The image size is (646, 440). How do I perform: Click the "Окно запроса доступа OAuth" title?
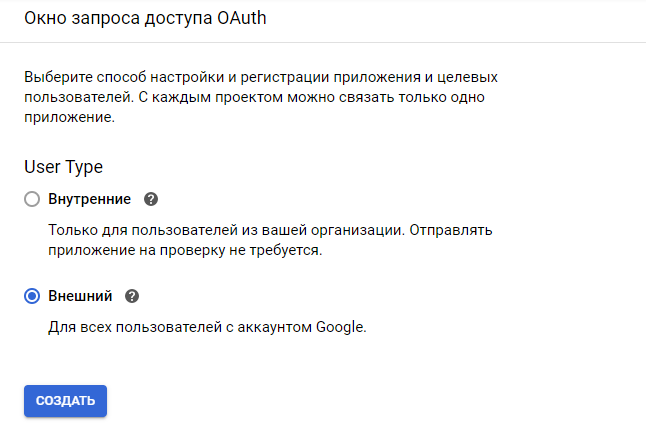click(x=145, y=19)
